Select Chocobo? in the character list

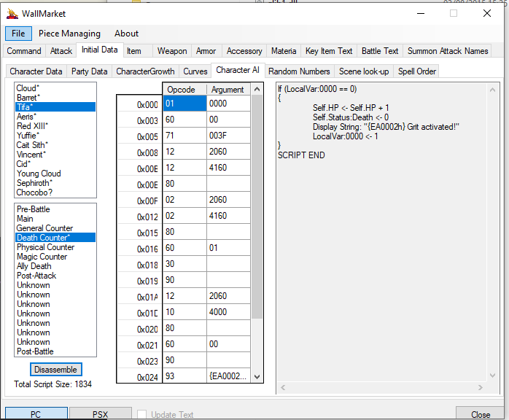(55, 192)
